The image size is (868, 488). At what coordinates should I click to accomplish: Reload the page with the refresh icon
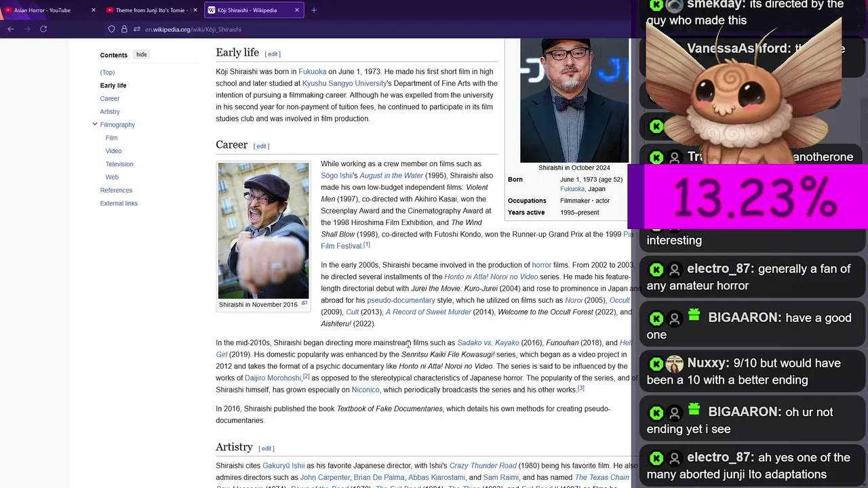pyautogui.click(x=43, y=29)
